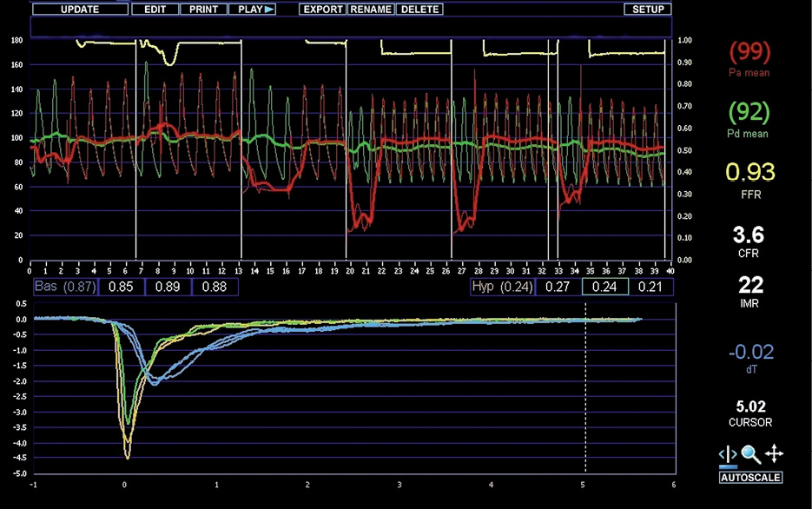The width and height of the screenshot is (812, 509).
Task: Click the RENAME button
Action: coord(371,10)
